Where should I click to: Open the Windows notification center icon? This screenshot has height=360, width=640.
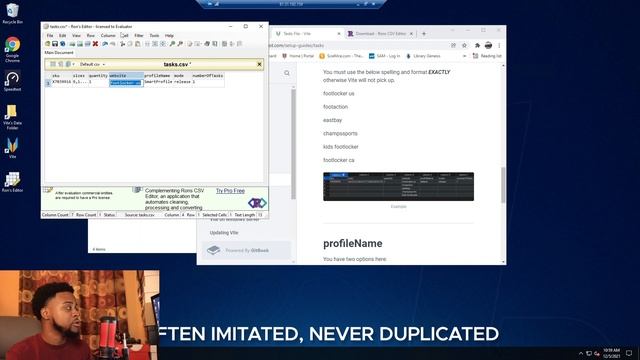pos(629,353)
